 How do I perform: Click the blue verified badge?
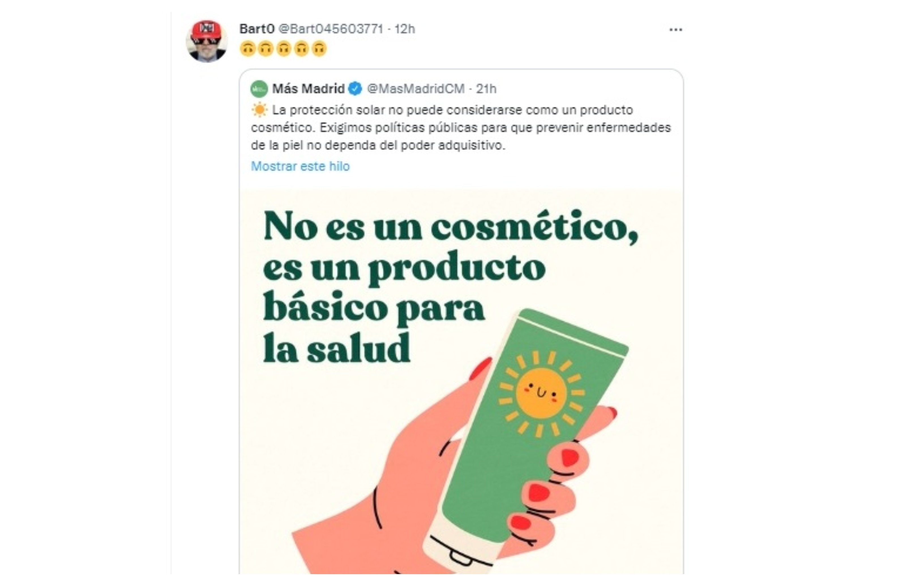click(x=355, y=89)
